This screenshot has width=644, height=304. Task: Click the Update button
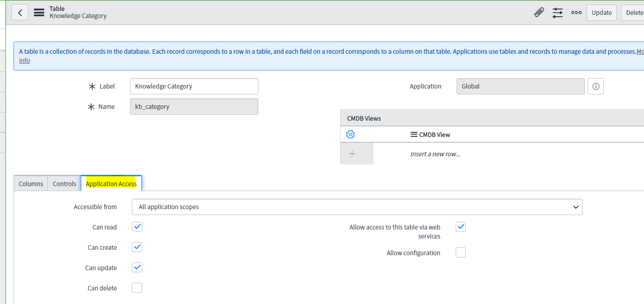pyautogui.click(x=602, y=12)
